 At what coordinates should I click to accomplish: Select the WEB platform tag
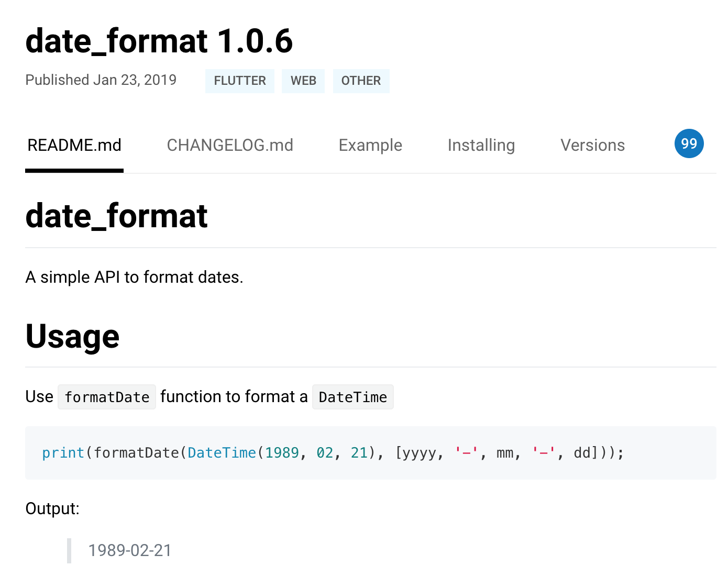click(x=303, y=81)
